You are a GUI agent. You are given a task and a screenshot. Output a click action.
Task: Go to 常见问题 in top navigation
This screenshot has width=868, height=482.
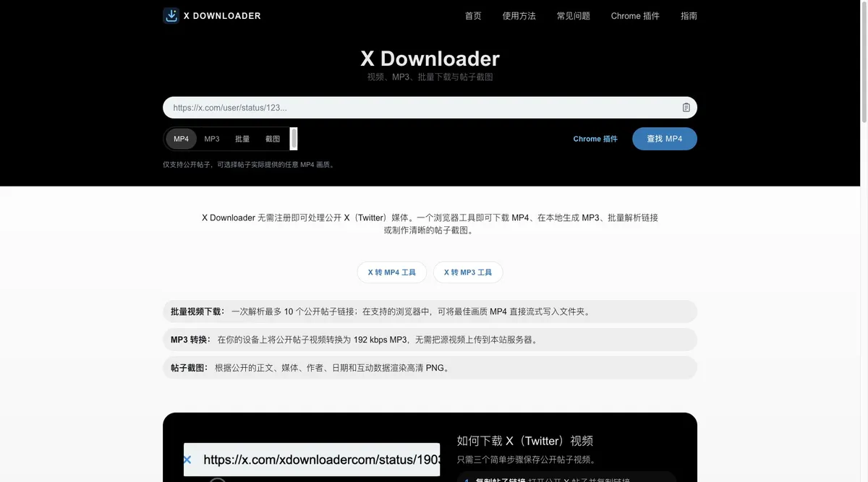(x=574, y=16)
